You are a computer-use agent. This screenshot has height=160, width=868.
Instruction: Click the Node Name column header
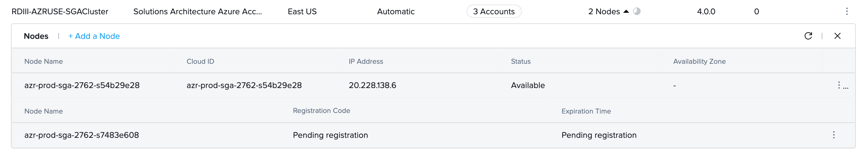(44, 61)
